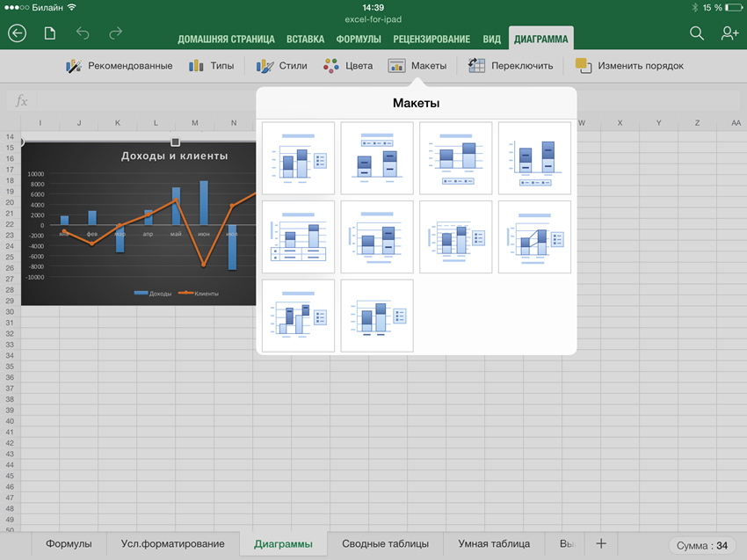The width and height of the screenshot is (747, 560).
Task: Close Макеты popup via Макеты button
Action: 417,66
